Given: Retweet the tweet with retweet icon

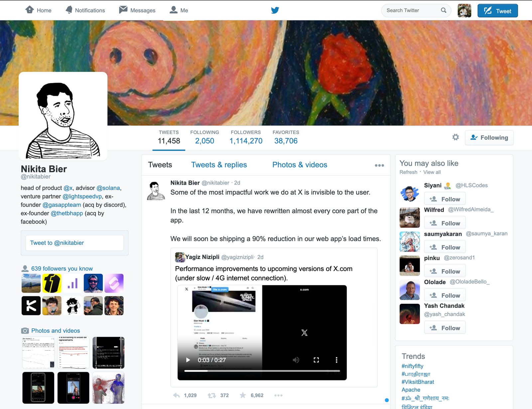Looking at the screenshot, I should [x=212, y=395].
